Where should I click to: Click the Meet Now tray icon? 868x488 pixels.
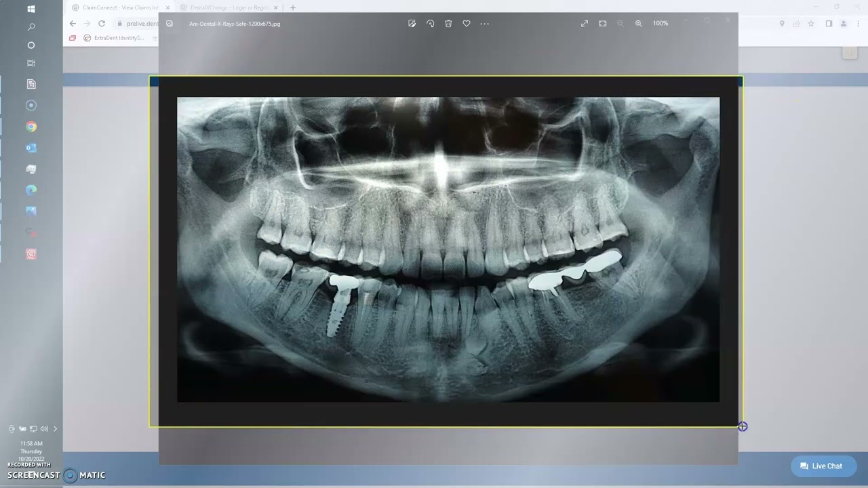click(12, 428)
